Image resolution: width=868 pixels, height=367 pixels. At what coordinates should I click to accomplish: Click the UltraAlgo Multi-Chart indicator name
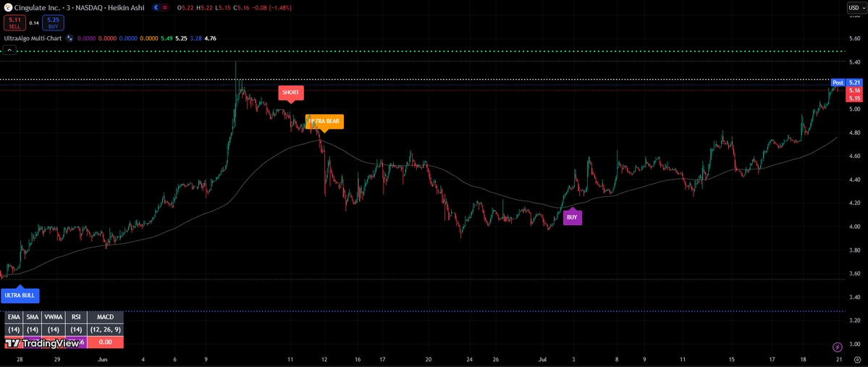(x=33, y=38)
